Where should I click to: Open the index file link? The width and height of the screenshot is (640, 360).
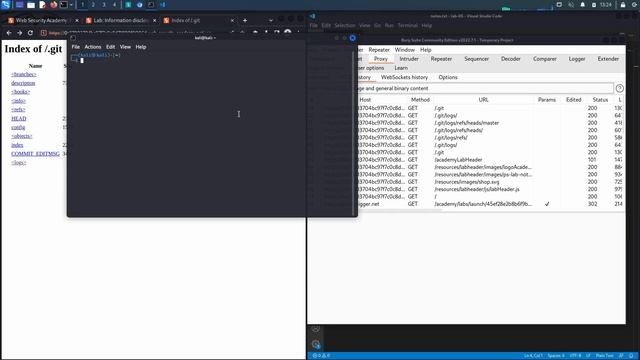click(x=17, y=145)
